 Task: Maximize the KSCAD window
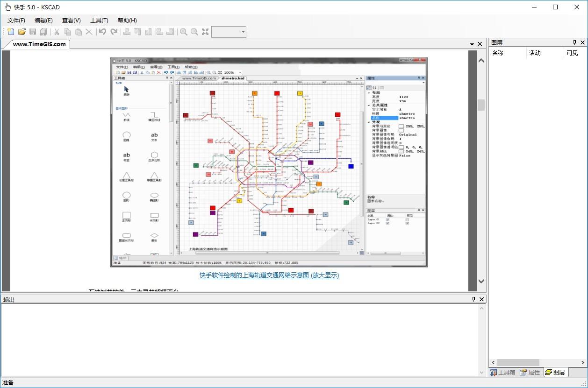tap(555, 7)
